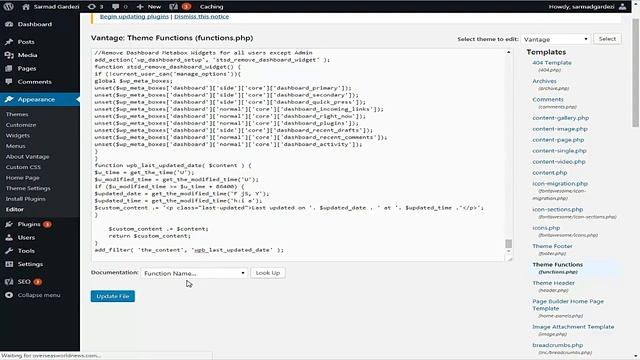The image size is (640, 360).
Task: Click the Settings icon in sidebar
Action: point(9,264)
